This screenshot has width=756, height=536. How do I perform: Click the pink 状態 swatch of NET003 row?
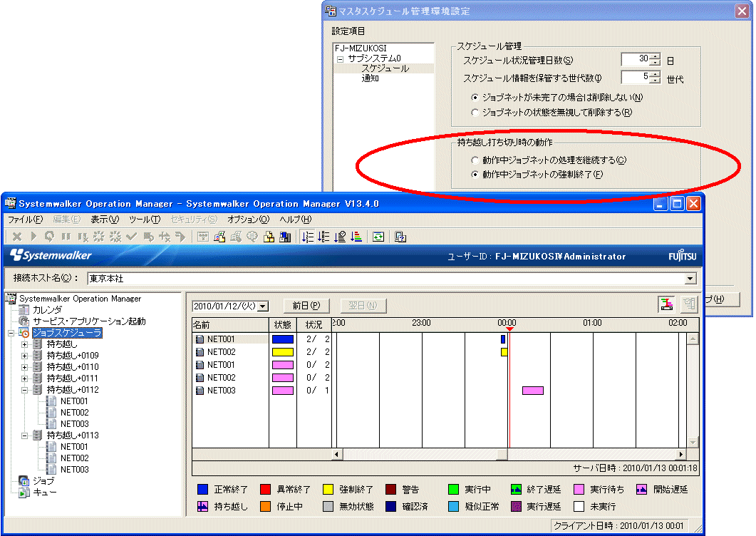[x=283, y=391]
